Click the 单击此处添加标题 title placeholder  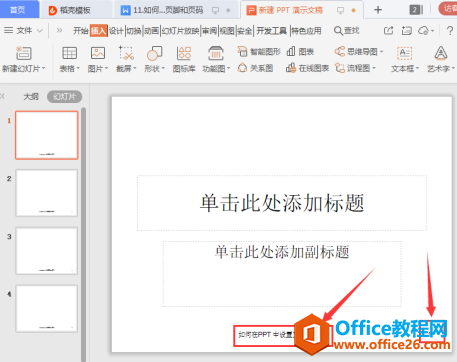[x=282, y=203]
